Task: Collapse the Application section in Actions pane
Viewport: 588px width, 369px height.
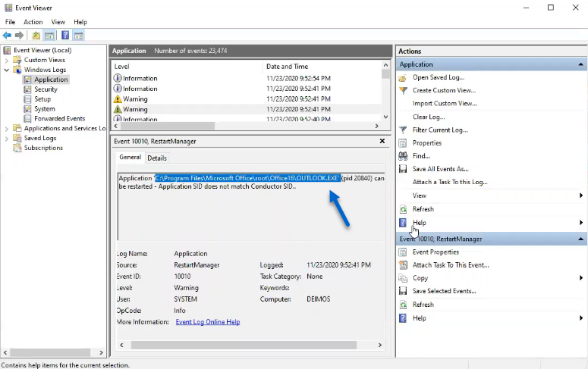Action: (581, 64)
